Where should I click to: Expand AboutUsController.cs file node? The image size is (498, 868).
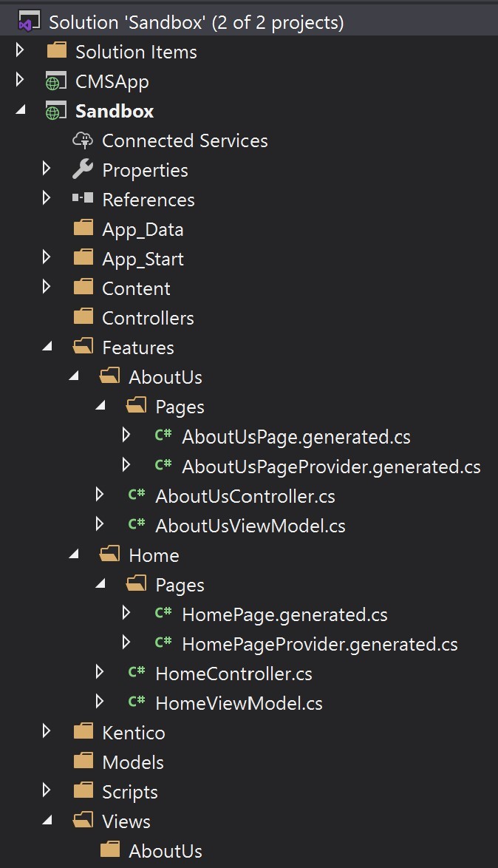[x=100, y=495]
